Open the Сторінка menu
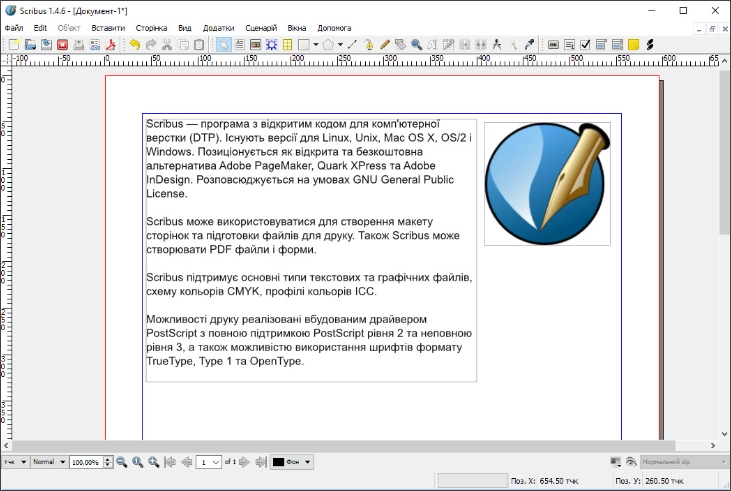 152,28
